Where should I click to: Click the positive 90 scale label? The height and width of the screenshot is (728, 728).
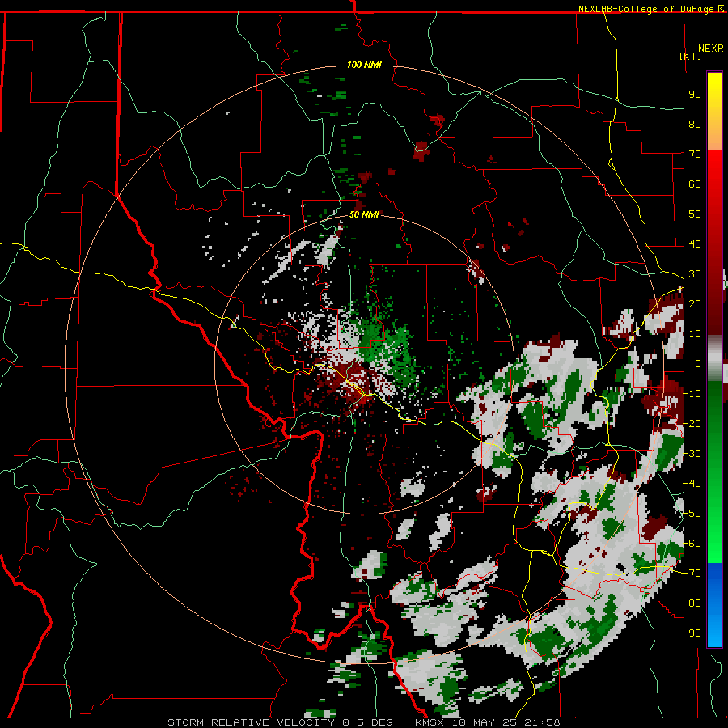coord(695,95)
